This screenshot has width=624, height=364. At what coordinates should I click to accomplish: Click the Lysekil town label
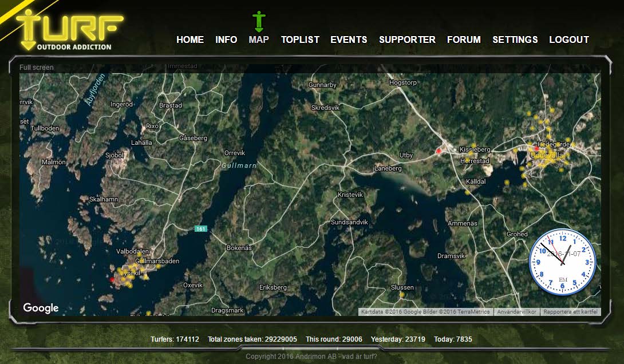click(130, 273)
